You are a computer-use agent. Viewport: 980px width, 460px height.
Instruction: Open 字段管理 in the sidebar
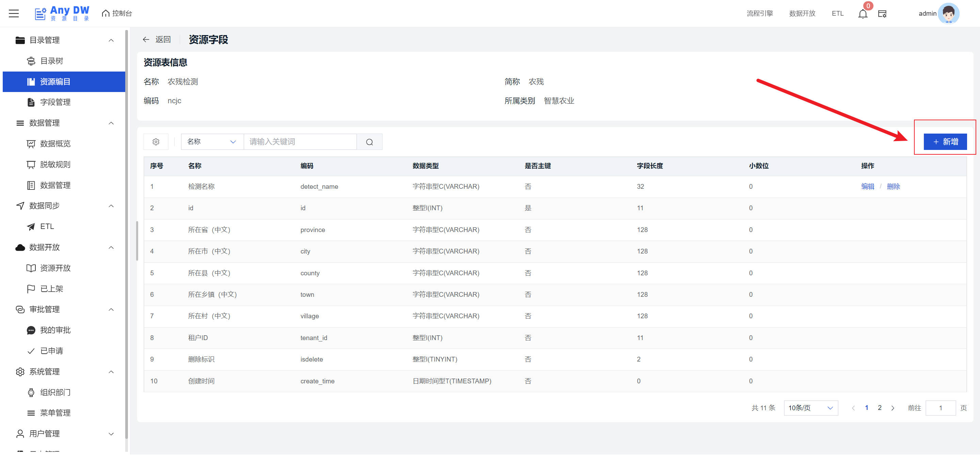tap(55, 102)
